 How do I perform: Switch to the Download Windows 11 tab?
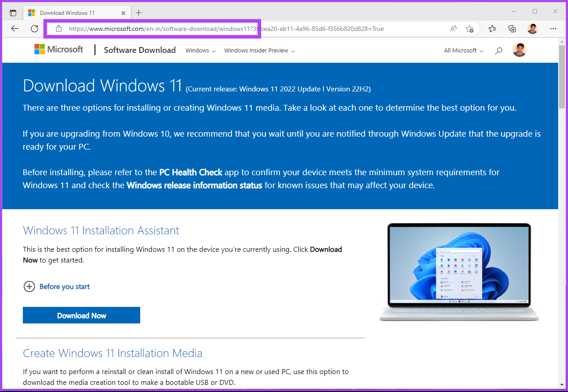tap(72, 13)
